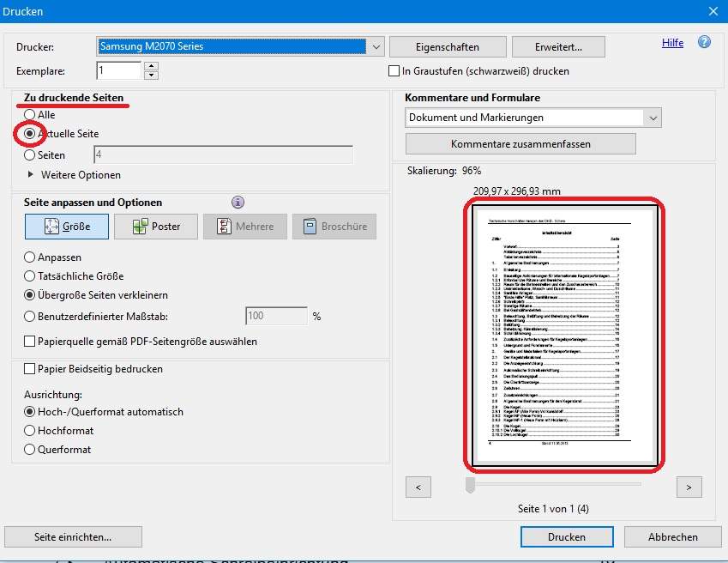Enable grayscale printing checkbox
This screenshot has width=728, height=563.
[394, 71]
